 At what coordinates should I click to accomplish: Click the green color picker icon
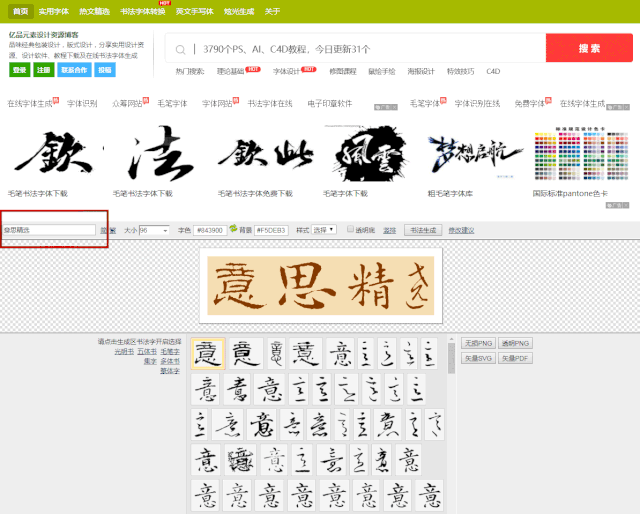point(233,230)
